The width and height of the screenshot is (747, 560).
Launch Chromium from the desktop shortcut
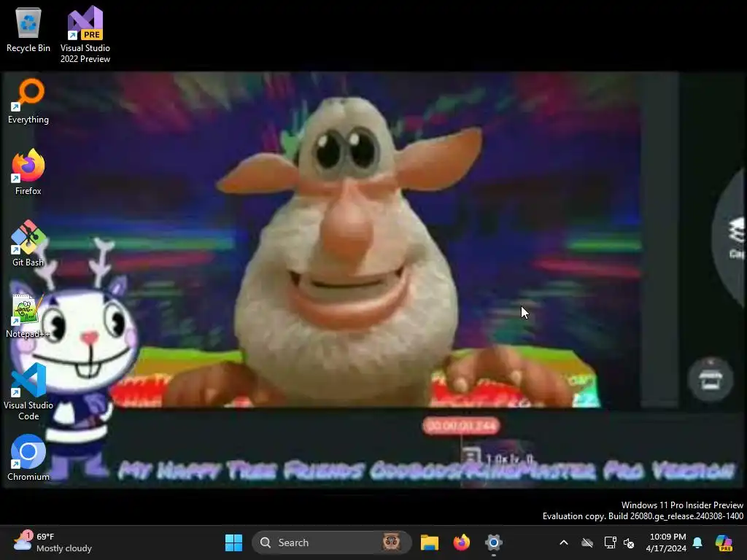click(28, 458)
